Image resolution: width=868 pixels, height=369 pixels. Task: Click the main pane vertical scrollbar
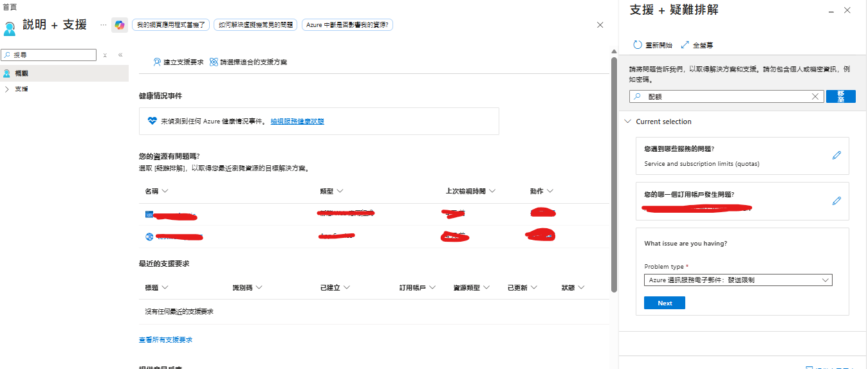(x=614, y=174)
